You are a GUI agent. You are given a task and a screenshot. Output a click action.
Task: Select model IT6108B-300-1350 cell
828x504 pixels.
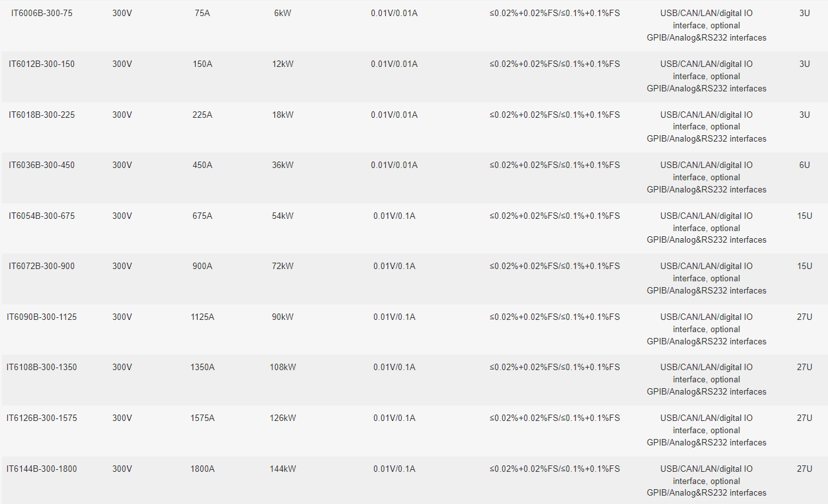pyautogui.click(x=42, y=368)
